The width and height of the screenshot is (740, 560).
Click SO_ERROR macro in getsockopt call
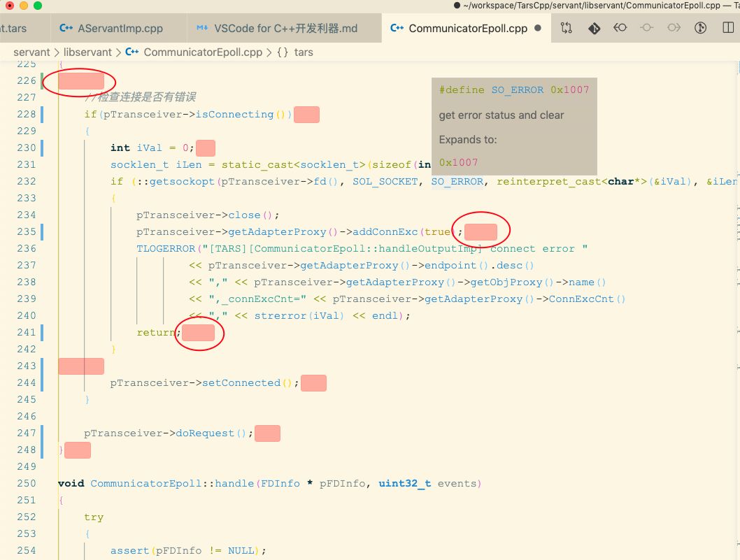[x=457, y=182]
